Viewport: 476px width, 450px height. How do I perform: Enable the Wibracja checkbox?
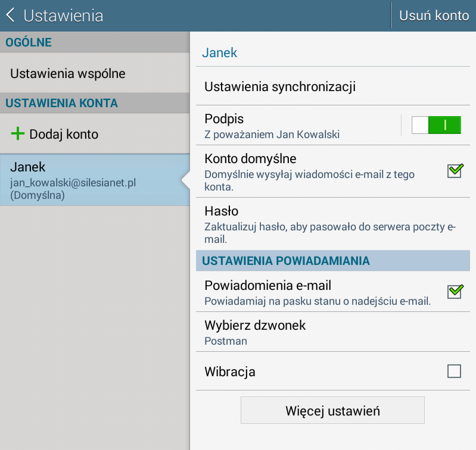(454, 371)
